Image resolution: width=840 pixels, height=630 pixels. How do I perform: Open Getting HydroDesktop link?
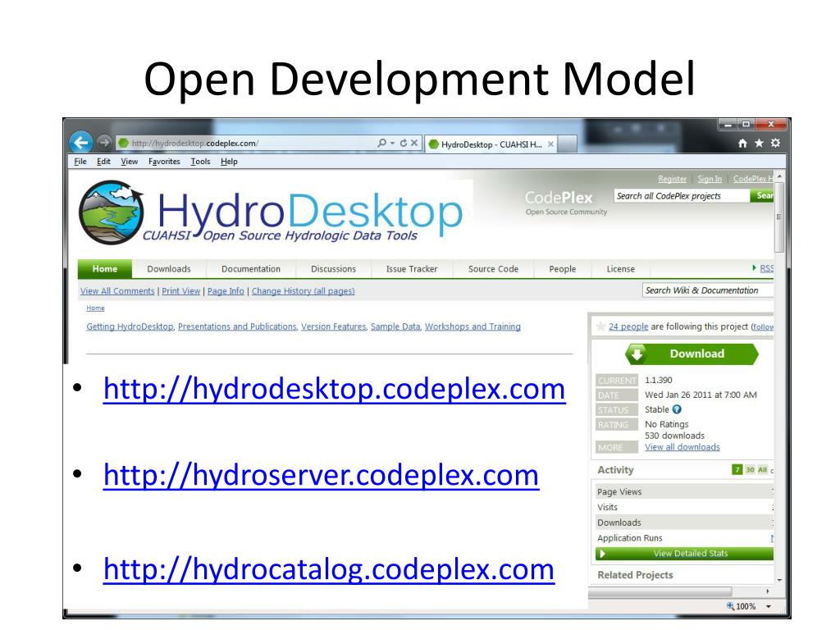(x=130, y=326)
